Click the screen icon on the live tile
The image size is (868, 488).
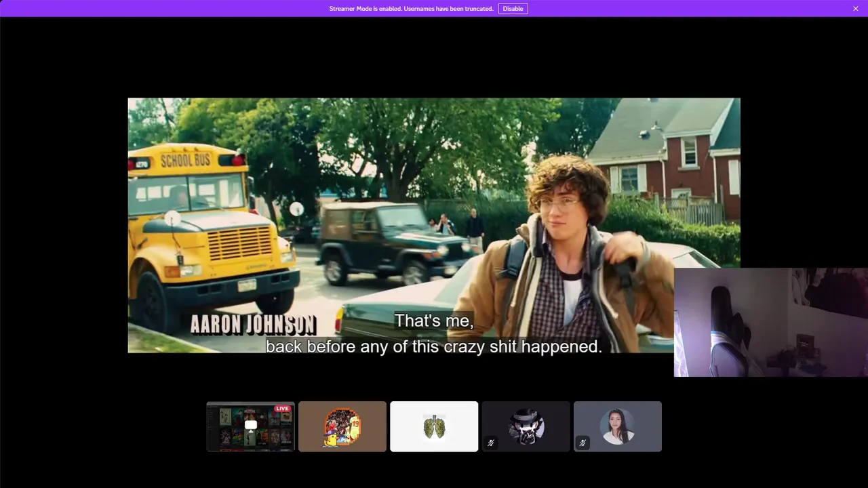click(x=250, y=426)
